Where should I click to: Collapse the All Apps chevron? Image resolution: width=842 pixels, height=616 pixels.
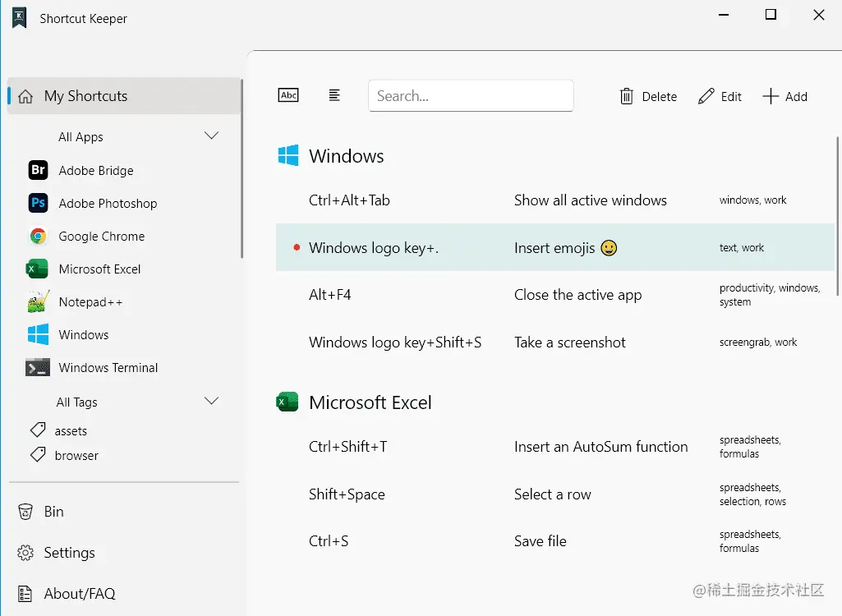[212, 136]
